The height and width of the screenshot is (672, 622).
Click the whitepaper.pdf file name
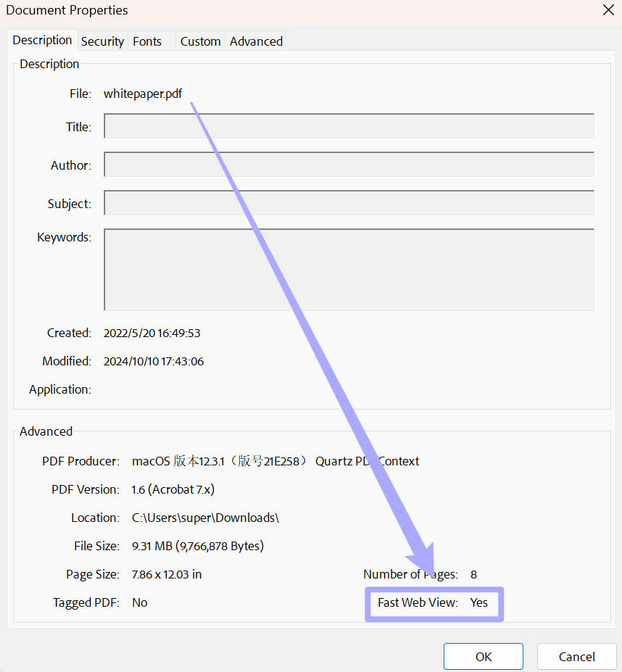coord(142,94)
